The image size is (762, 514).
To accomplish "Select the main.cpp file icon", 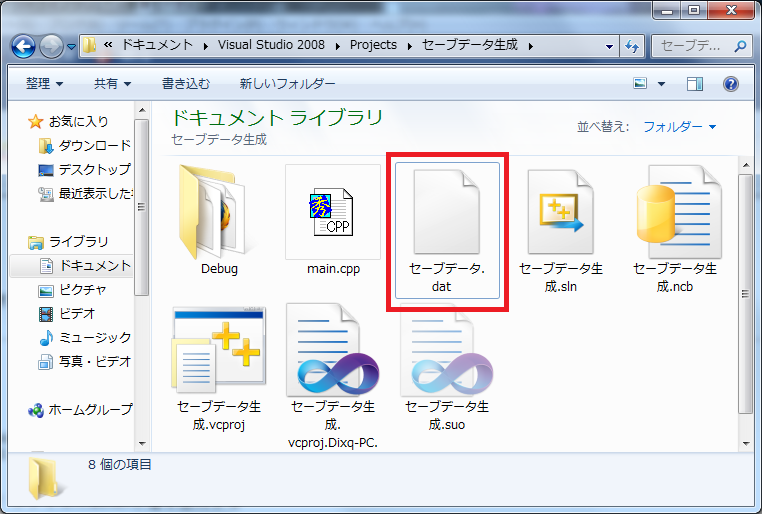I will coord(333,212).
